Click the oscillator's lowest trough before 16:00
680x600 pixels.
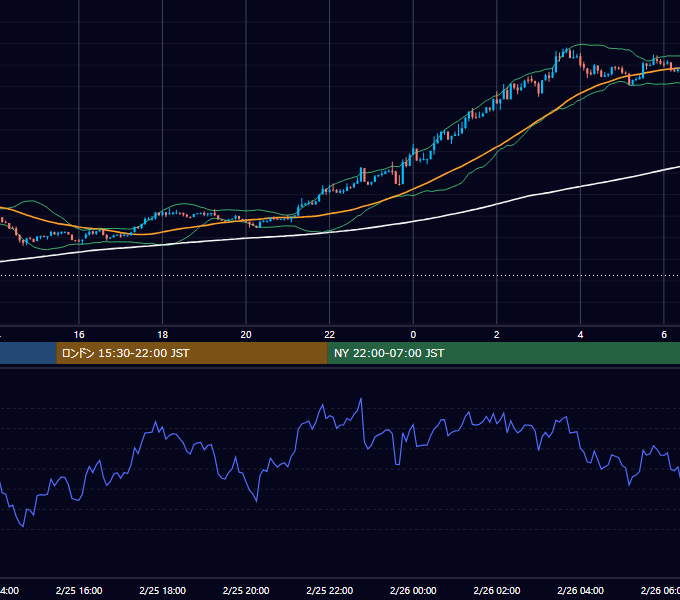point(23,526)
